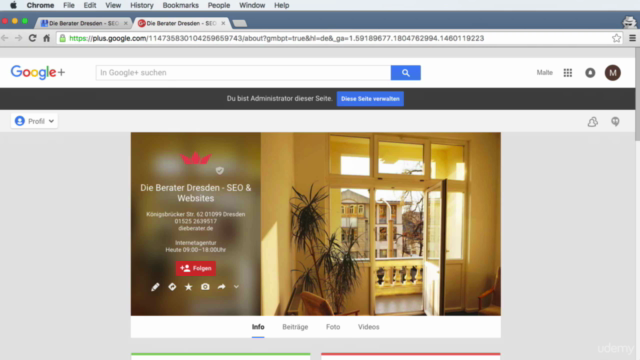
Task: Click the red crown logo
Action: pos(196,158)
